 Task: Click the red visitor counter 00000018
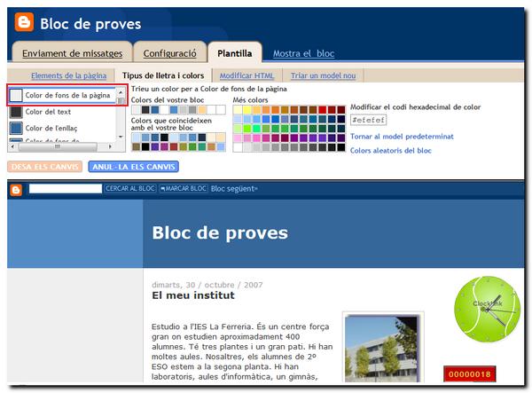pos(468,373)
